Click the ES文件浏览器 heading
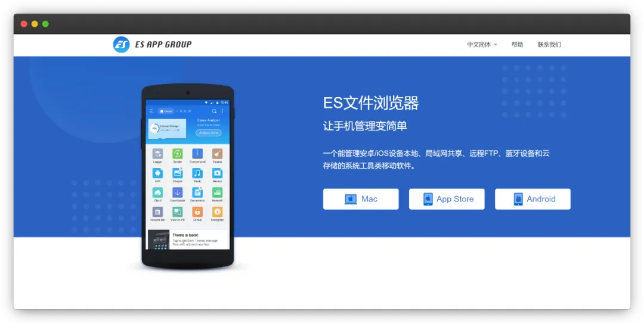The image size is (644, 323). point(371,104)
